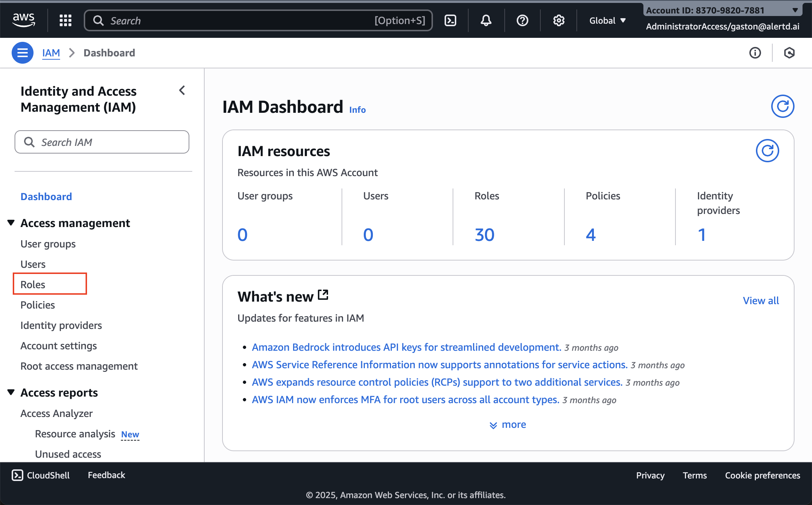Viewport: 812px width, 505px height.
Task: Open the hamburger navigation menu
Action: tap(22, 53)
